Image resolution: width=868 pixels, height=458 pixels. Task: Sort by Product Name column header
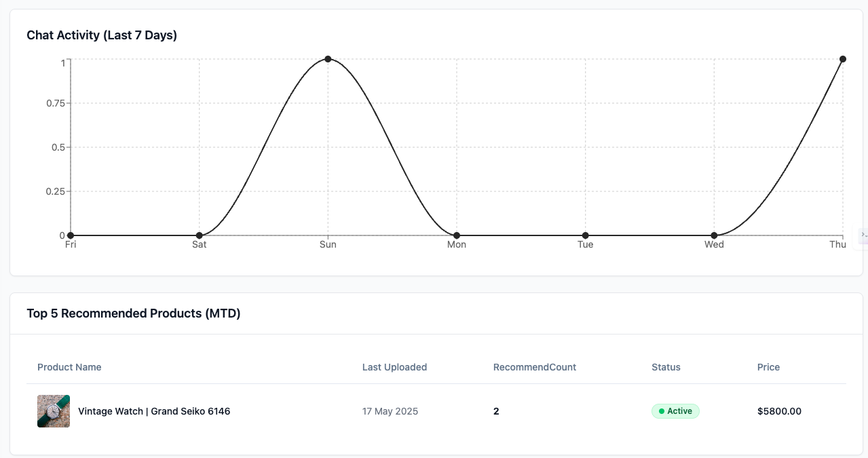(x=69, y=367)
